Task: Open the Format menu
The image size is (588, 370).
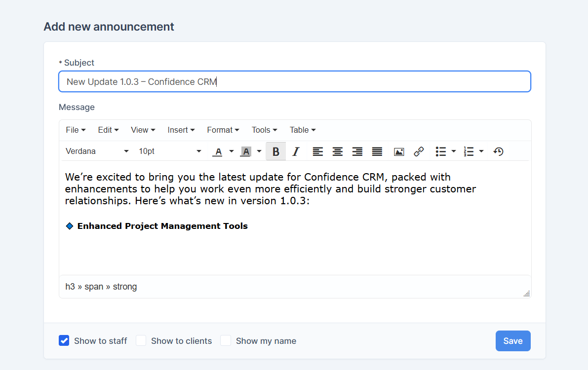Action: click(x=223, y=130)
